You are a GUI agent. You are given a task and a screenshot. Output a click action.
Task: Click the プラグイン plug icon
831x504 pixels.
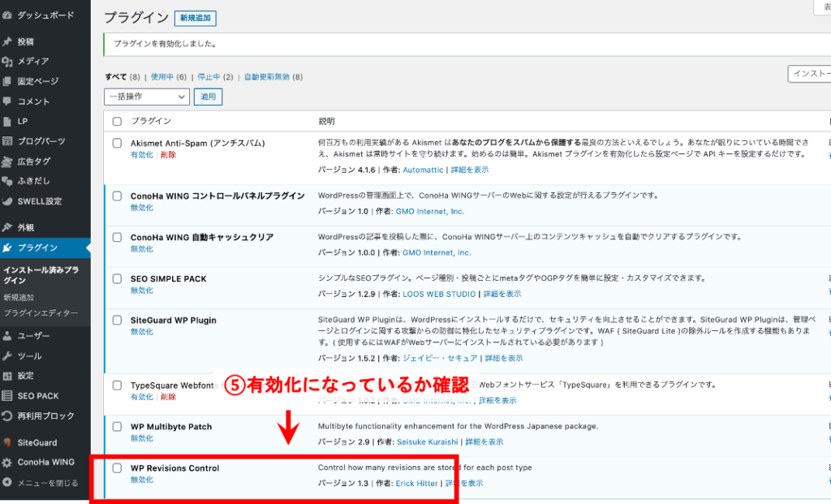[6, 248]
